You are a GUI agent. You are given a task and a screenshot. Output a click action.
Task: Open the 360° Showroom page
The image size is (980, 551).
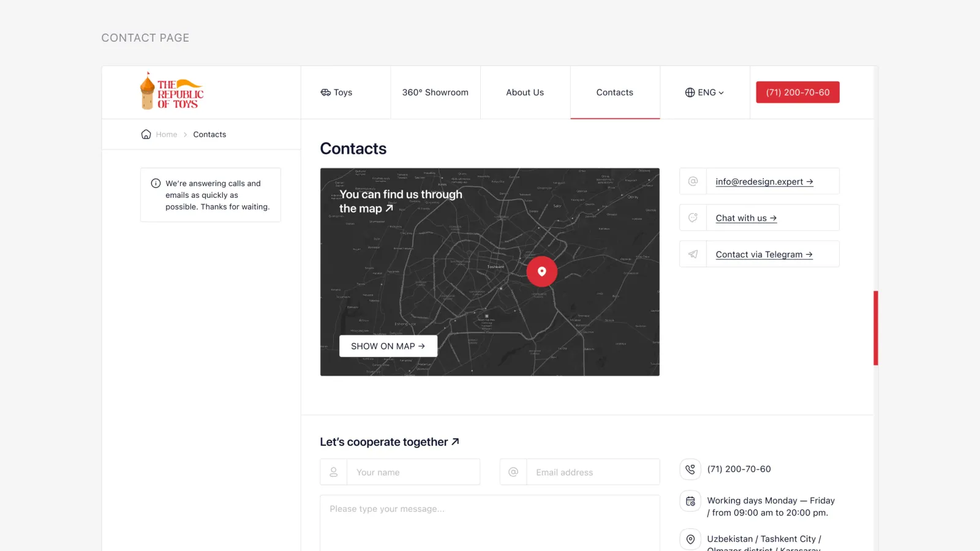coord(435,92)
